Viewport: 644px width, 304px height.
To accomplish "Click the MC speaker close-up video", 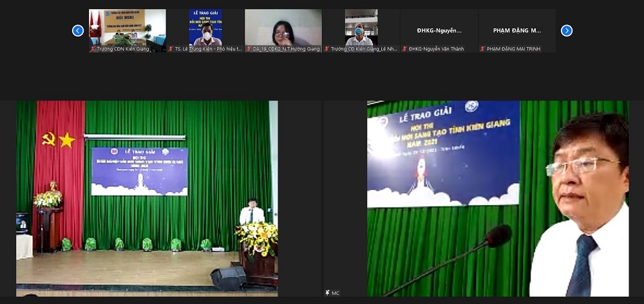I will point(497,198).
